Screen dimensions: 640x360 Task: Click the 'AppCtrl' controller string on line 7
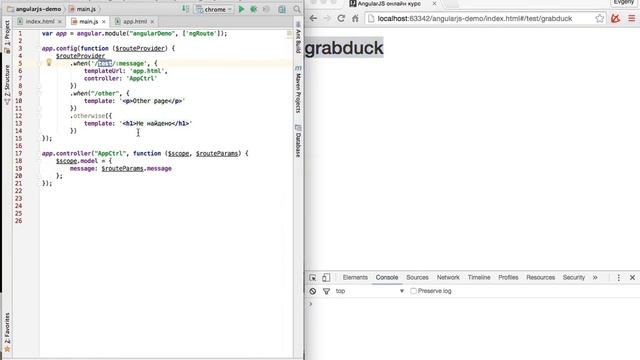141,78
